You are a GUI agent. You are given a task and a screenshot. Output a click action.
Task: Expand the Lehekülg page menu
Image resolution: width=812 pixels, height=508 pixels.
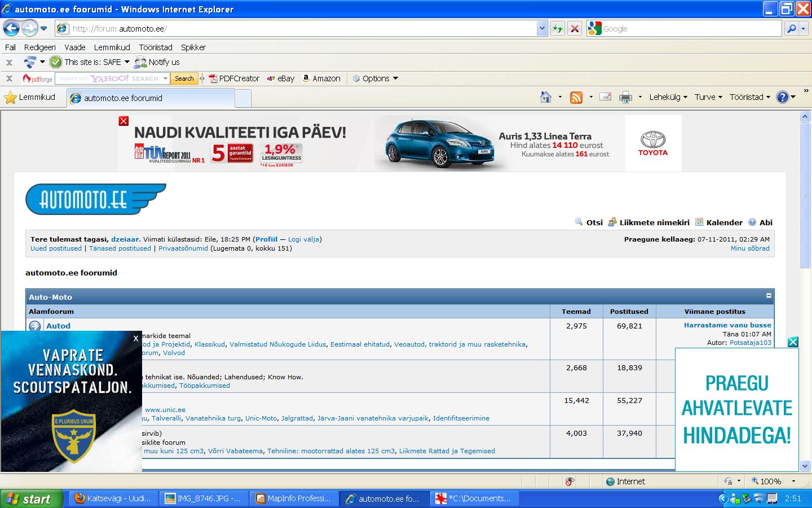click(x=668, y=97)
